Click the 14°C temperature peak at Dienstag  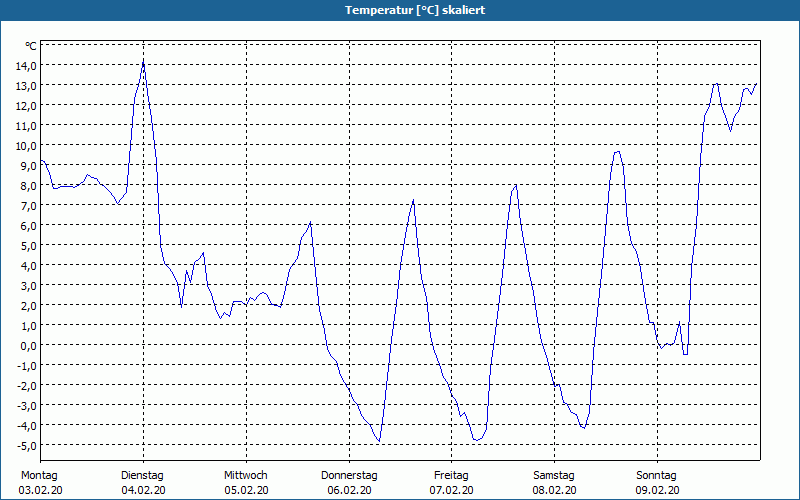click(143, 62)
